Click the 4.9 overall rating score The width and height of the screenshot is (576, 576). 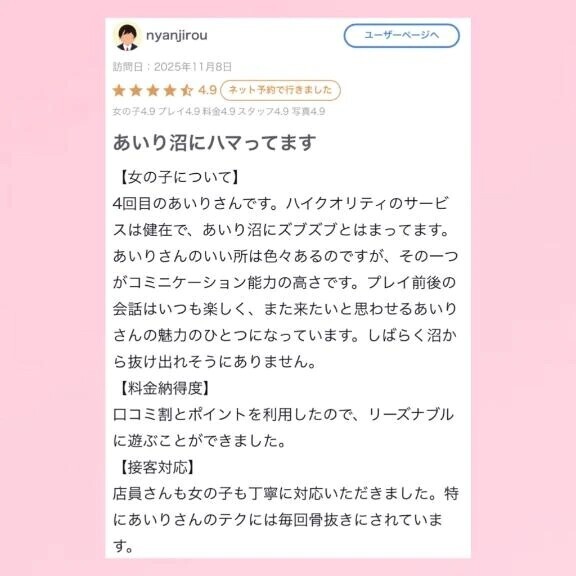[x=207, y=90]
